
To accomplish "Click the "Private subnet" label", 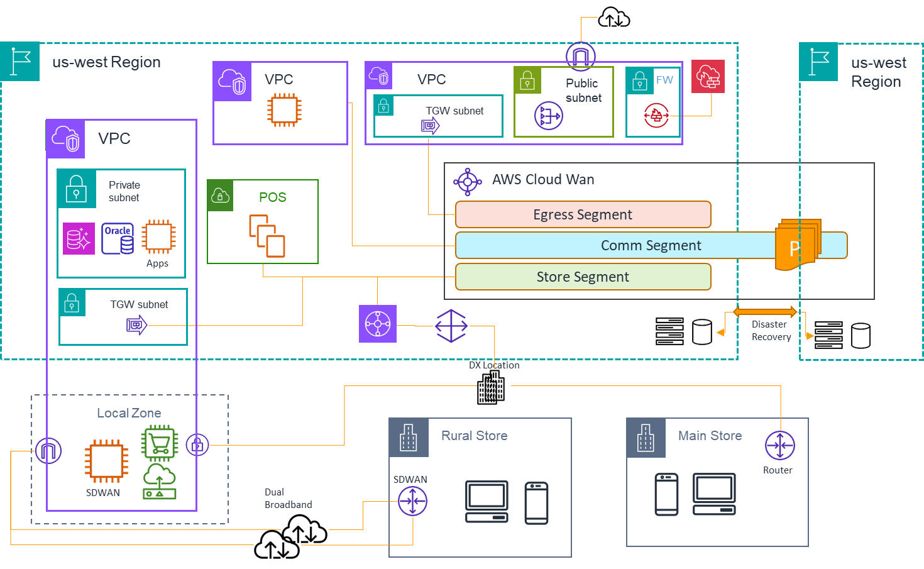I will (124, 191).
